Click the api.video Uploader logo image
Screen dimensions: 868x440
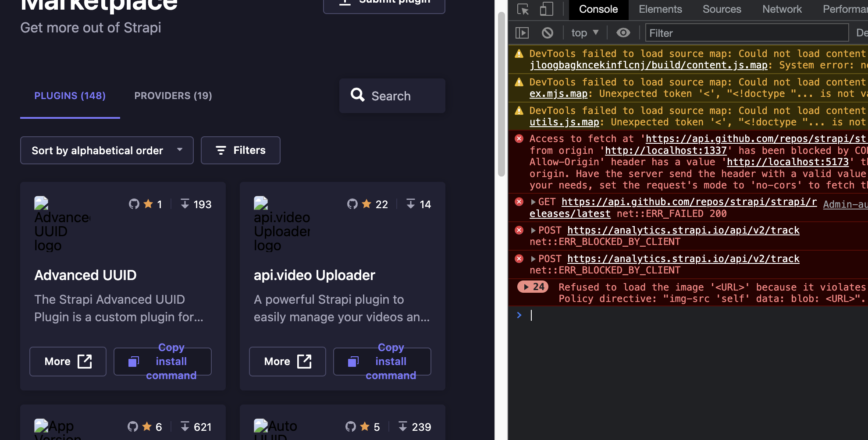click(x=282, y=224)
